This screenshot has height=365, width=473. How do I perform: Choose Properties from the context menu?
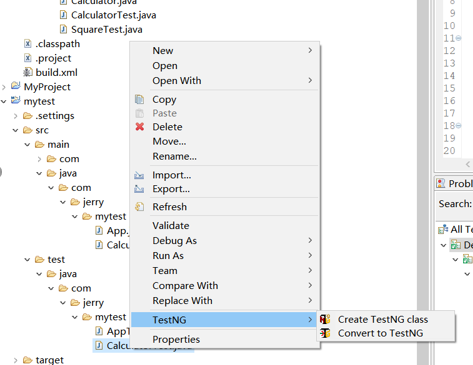[225, 339]
